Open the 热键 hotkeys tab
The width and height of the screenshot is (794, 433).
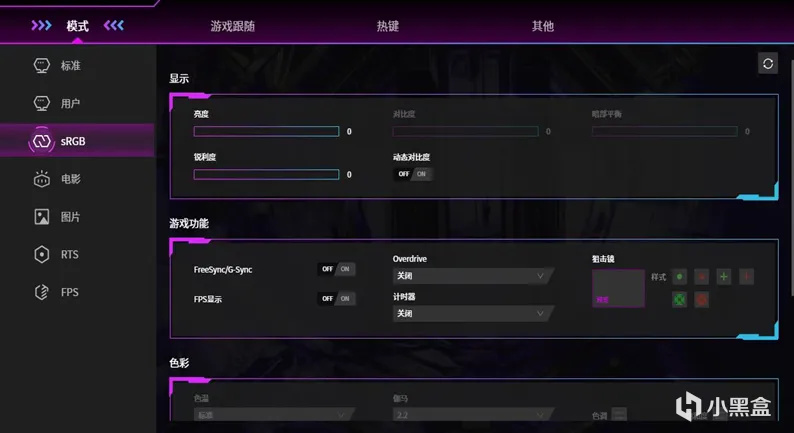pyautogui.click(x=387, y=26)
